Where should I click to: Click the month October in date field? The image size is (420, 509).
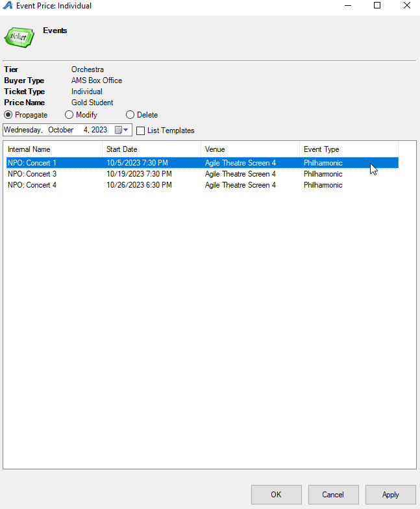click(x=61, y=130)
